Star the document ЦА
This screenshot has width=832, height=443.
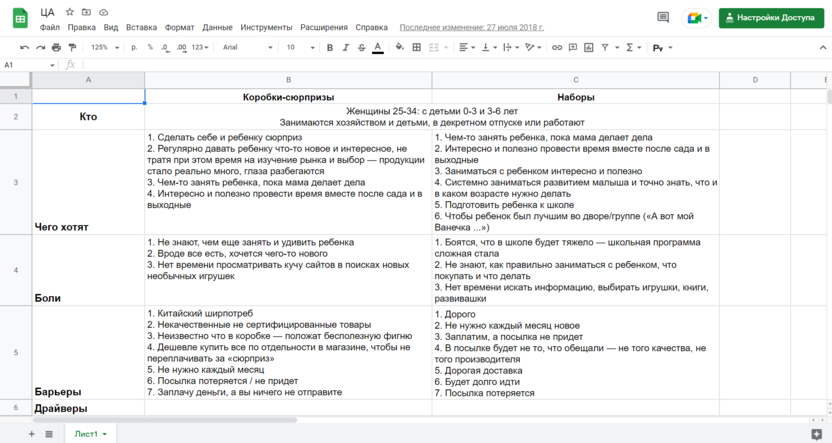coord(69,12)
